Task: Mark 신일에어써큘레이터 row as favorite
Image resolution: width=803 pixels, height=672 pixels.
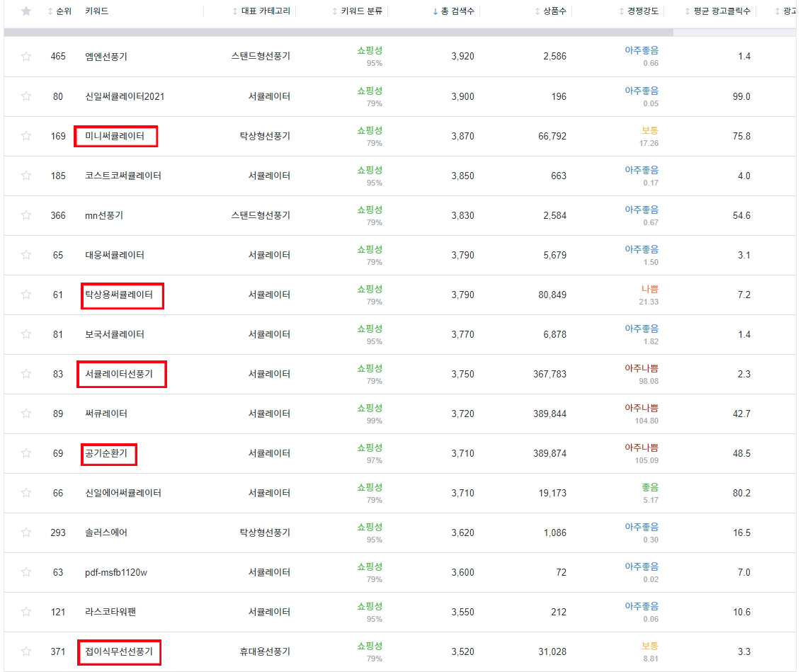Action: 26,493
